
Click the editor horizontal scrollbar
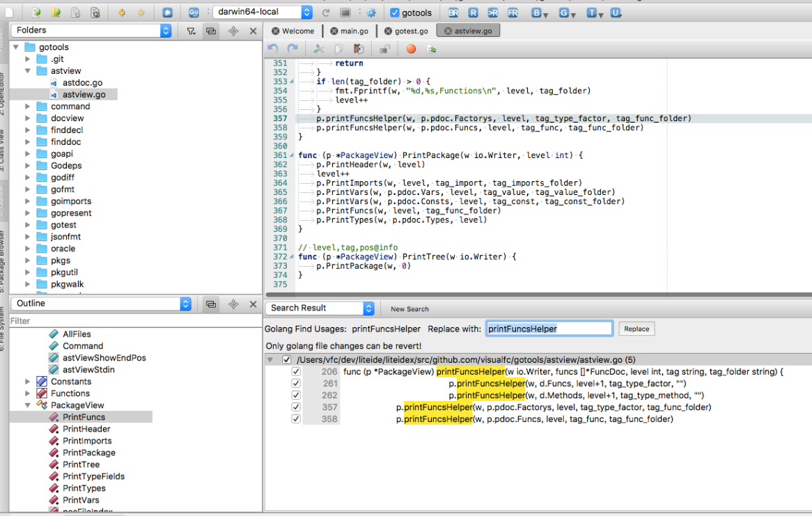[x=538, y=295]
